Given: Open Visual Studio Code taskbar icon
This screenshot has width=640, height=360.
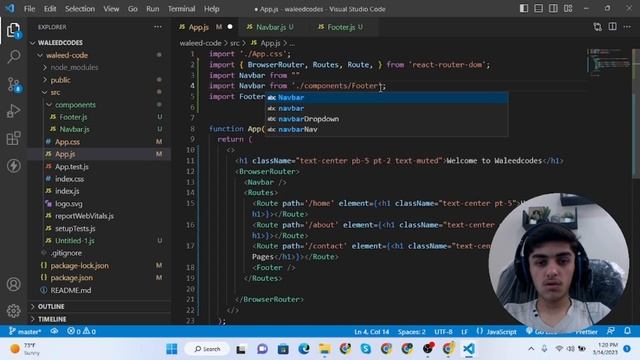Looking at the screenshot, I should point(469,349).
